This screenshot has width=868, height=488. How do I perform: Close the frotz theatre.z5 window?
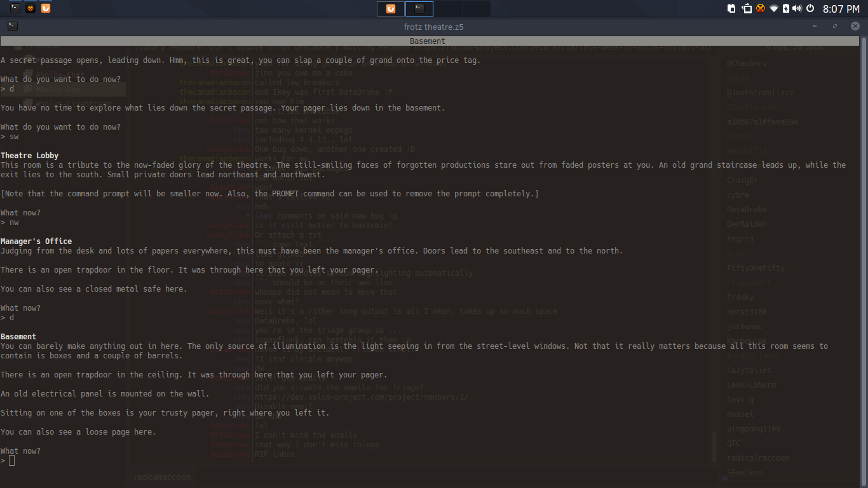pyautogui.click(x=855, y=27)
